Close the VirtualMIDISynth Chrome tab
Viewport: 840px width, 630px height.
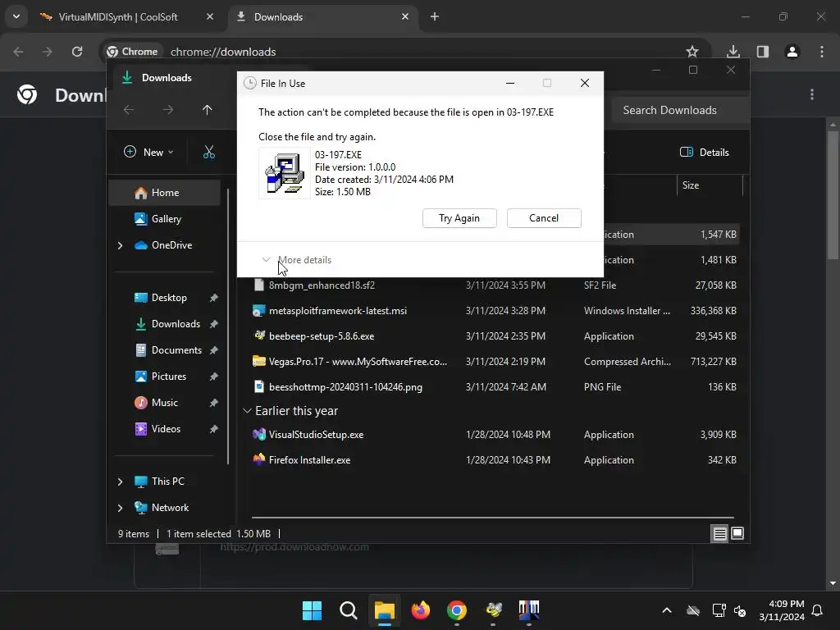[210, 16]
